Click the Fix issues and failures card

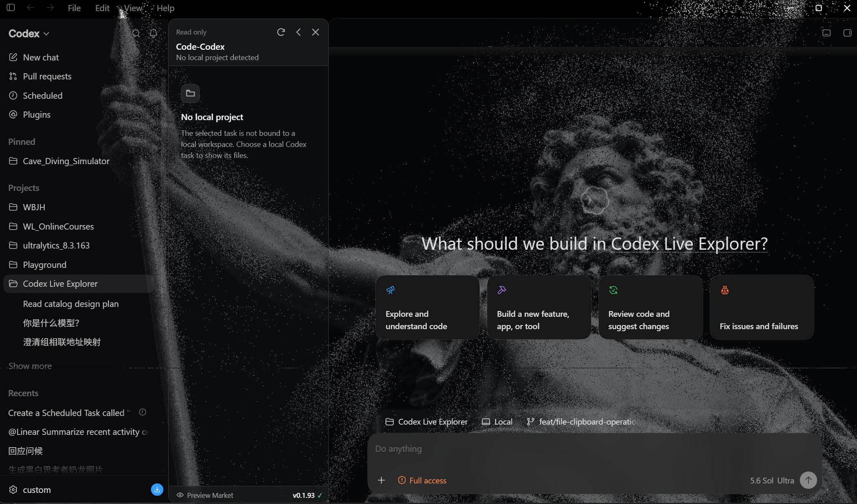click(x=762, y=307)
